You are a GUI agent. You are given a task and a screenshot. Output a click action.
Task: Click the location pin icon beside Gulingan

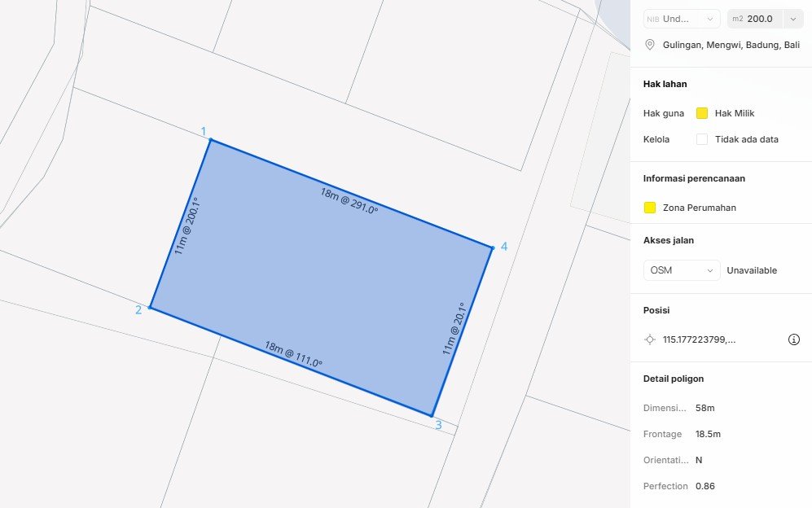tap(650, 45)
